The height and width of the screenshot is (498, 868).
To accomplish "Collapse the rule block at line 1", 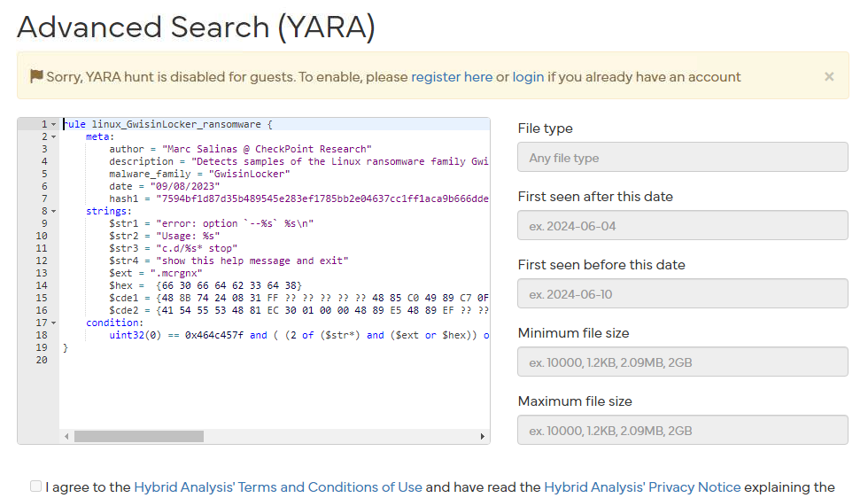I will [x=53, y=125].
